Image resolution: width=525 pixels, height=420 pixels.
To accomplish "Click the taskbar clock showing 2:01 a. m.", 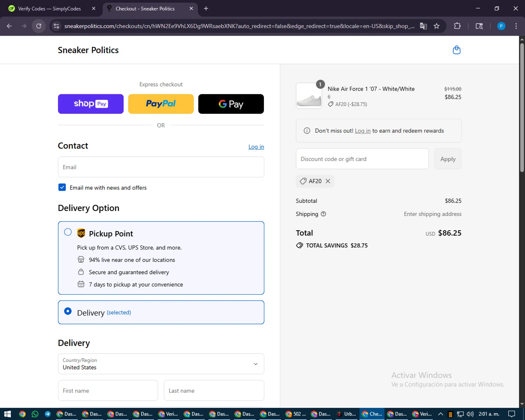I will 489,414.
